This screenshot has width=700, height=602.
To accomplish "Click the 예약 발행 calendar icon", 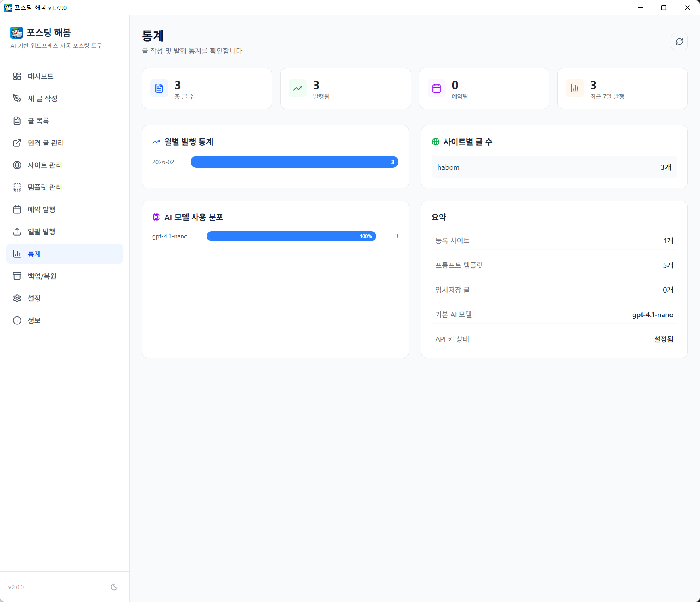I will 17,209.
